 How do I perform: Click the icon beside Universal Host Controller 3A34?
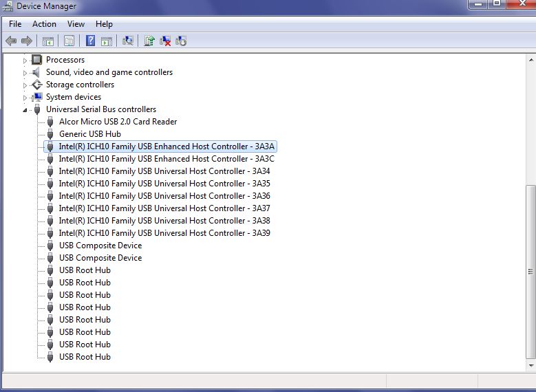click(x=50, y=171)
